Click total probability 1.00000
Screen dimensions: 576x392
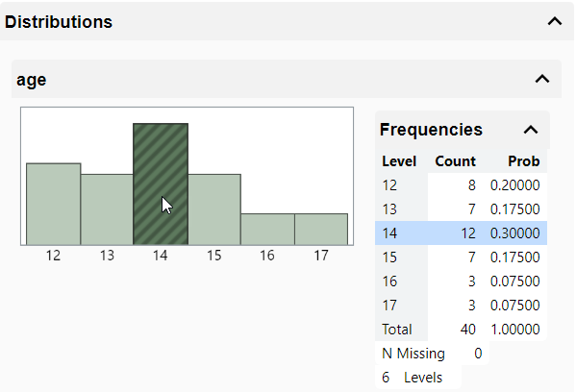click(515, 330)
